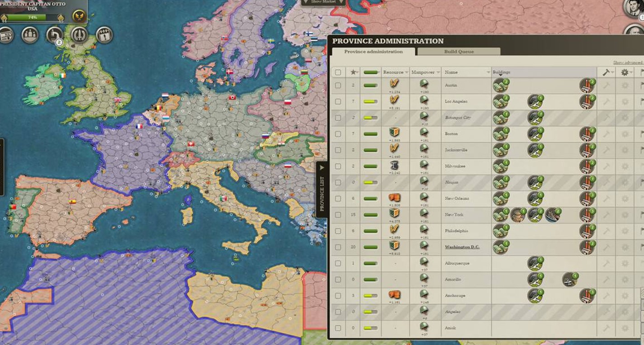
Task: Click the Show advanced link
Action: coord(629,62)
